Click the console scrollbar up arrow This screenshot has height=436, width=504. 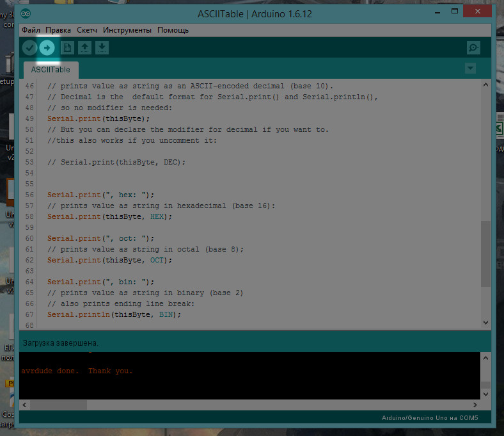click(x=485, y=358)
